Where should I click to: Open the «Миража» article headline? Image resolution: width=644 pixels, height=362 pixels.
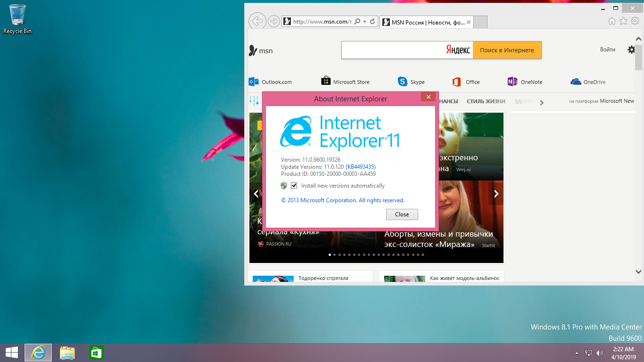point(438,239)
